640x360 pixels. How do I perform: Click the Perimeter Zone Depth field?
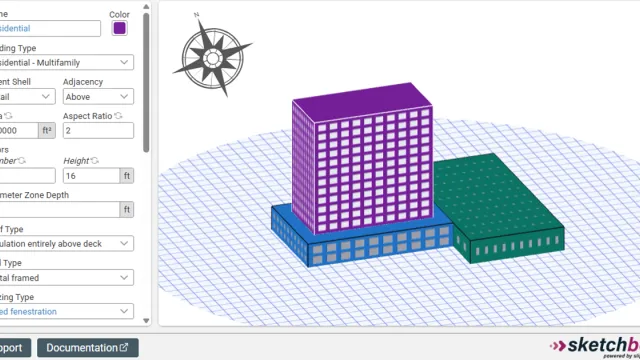click(x=60, y=210)
